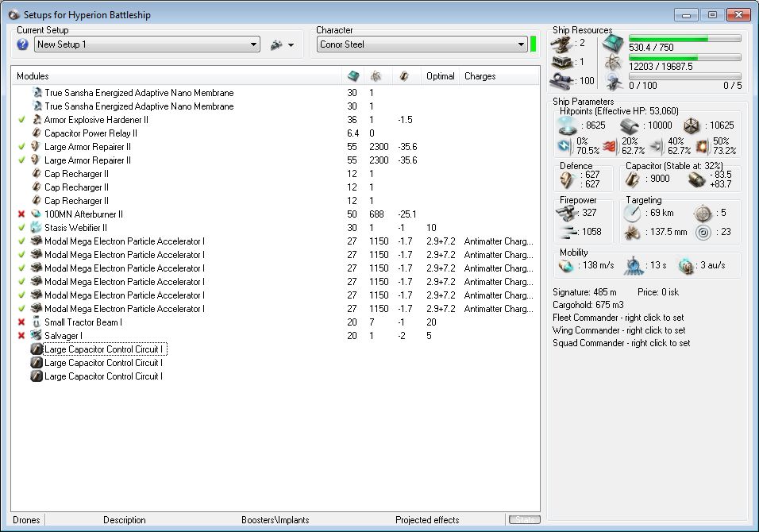The height and width of the screenshot is (532, 759).
Task: Click the Optimal column header
Action: [x=441, y=76]
